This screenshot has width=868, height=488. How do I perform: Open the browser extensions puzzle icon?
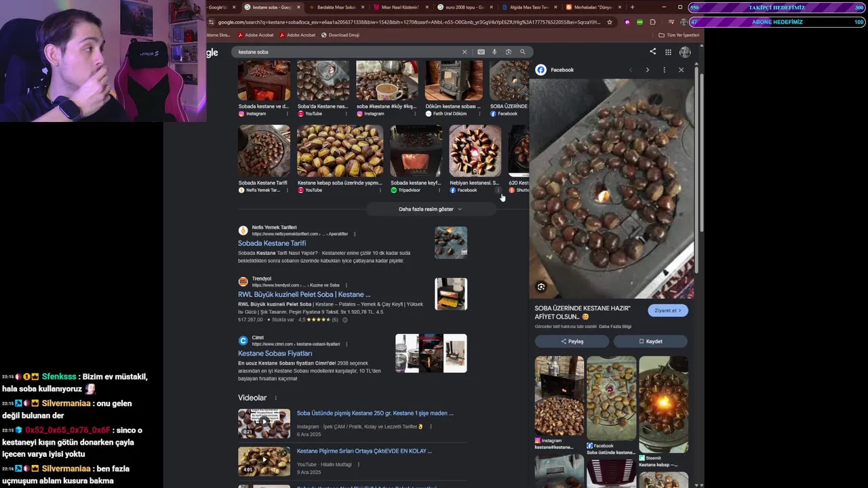pos(652,22)
